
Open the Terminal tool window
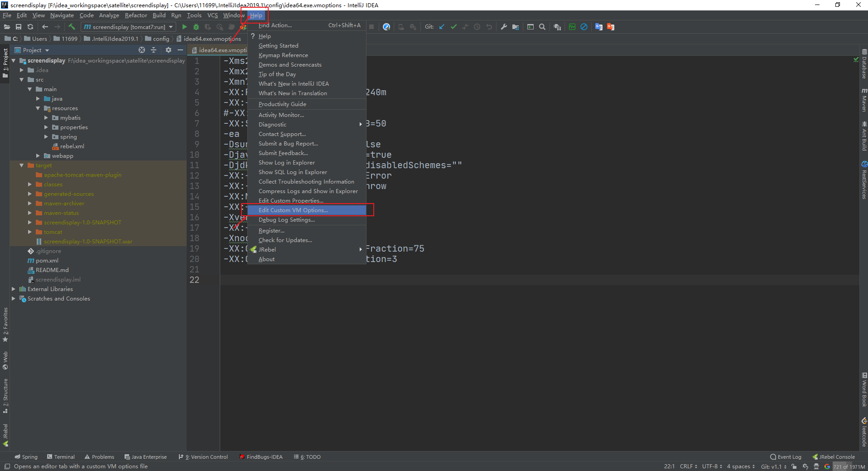[61, 457]
